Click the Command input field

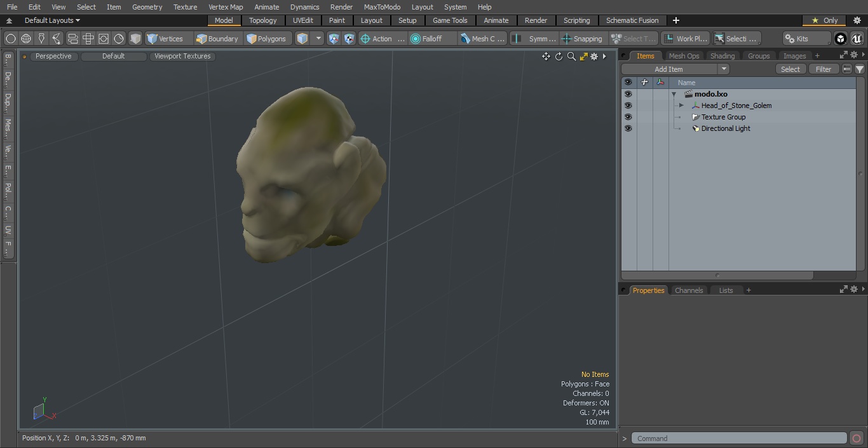click(738, 438)
